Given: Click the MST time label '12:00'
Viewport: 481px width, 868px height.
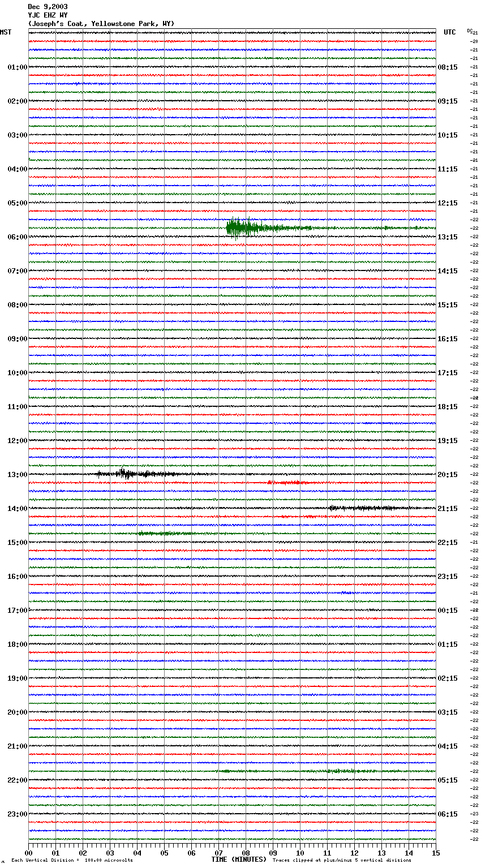Looking at the screenshot, I should pos(18,441).
